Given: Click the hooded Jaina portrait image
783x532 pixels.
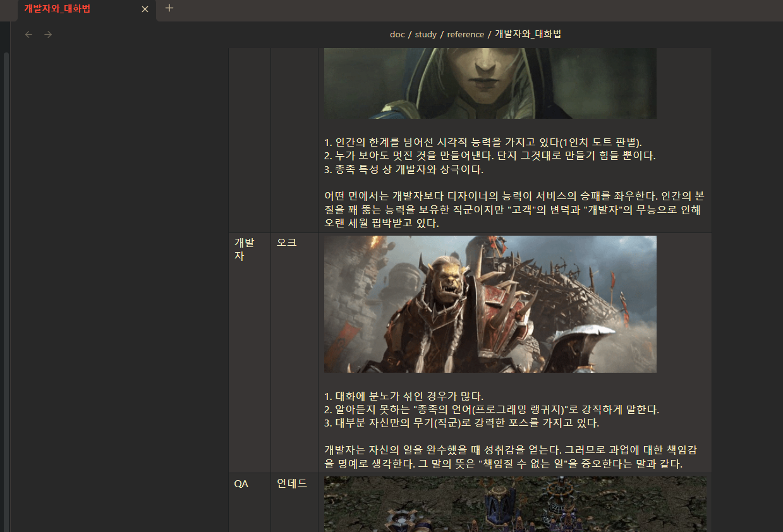Looking at the screenshot, I should pos(490,82).
